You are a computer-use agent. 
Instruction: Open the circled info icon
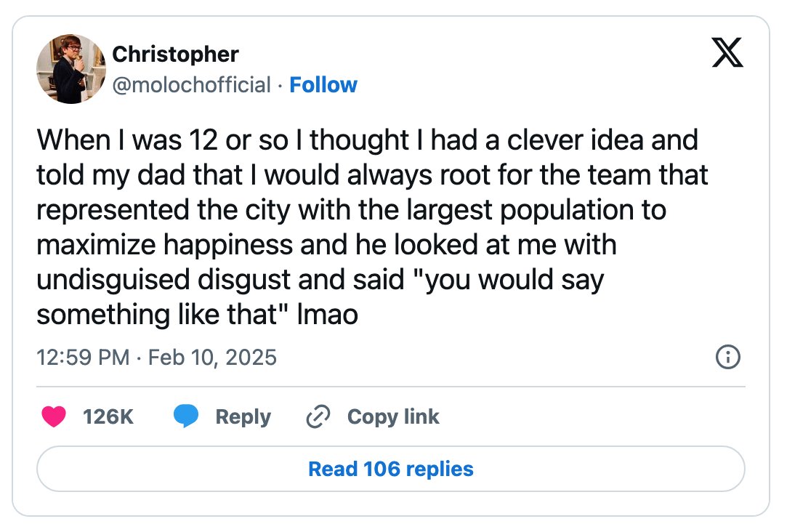727,358
